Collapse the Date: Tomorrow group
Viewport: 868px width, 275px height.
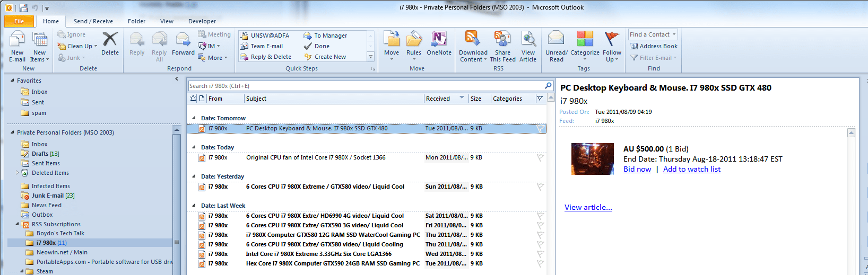(194, 118)
